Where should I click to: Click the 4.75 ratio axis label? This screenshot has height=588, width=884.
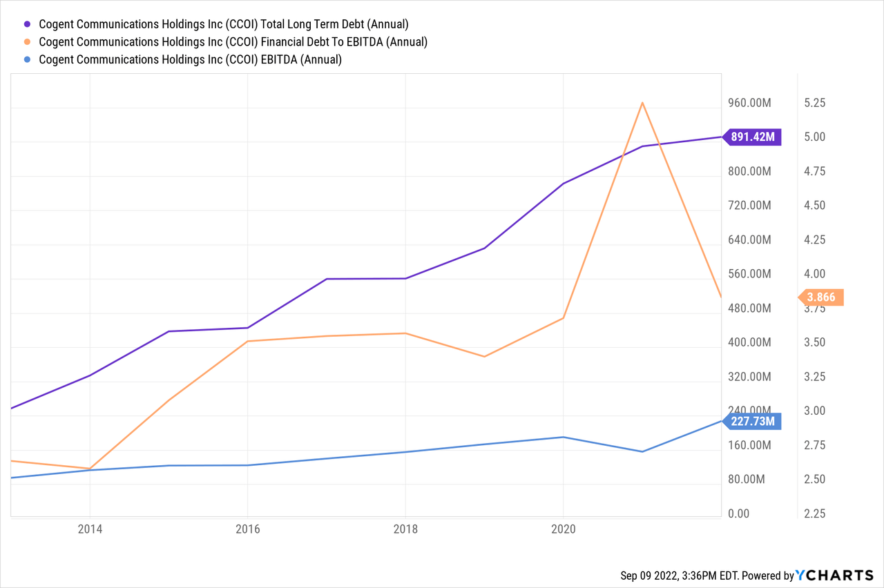(x=816, y=171)
